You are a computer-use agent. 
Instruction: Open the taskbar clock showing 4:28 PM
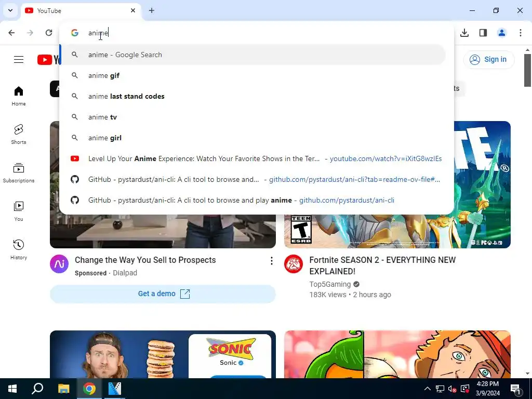[487, 389]
